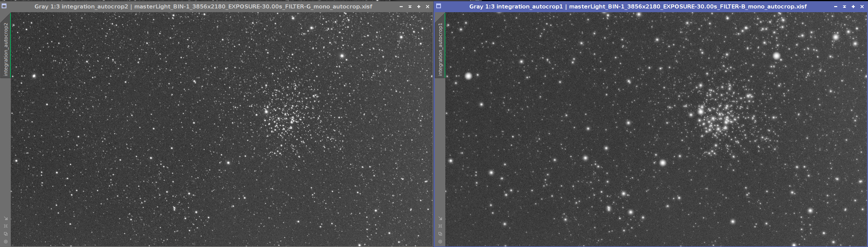
Task: Click square-with-corners fit icon in integration_autocrop1 window
Action: click(x=440, y=226)
